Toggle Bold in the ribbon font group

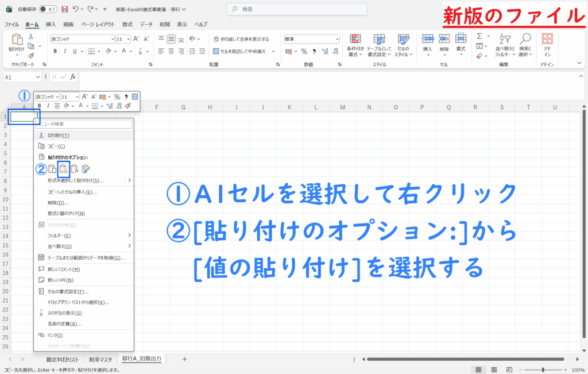pos(56,51)
